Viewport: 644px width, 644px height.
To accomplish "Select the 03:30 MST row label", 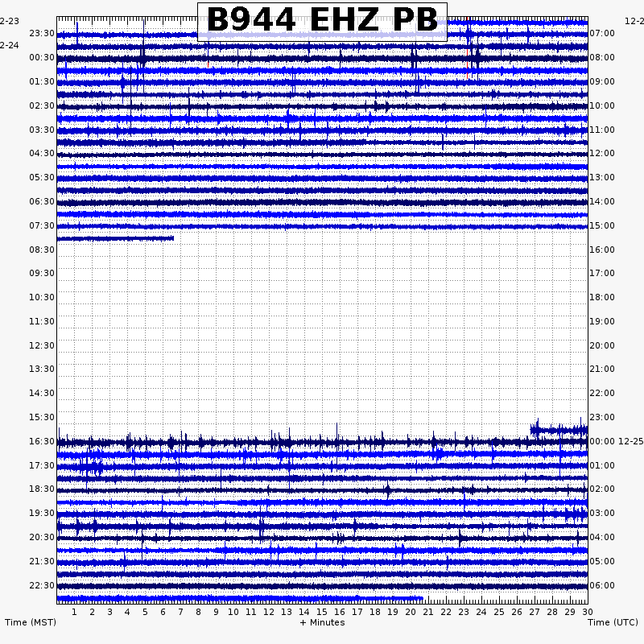I will click(x=42, y=130).
